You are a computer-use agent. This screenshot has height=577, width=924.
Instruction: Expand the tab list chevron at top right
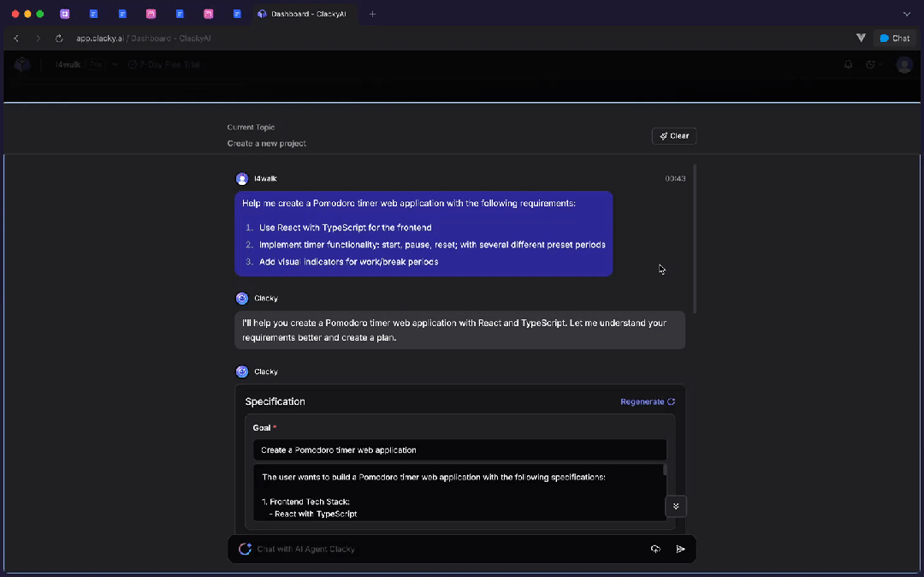[x=907, y=15]
